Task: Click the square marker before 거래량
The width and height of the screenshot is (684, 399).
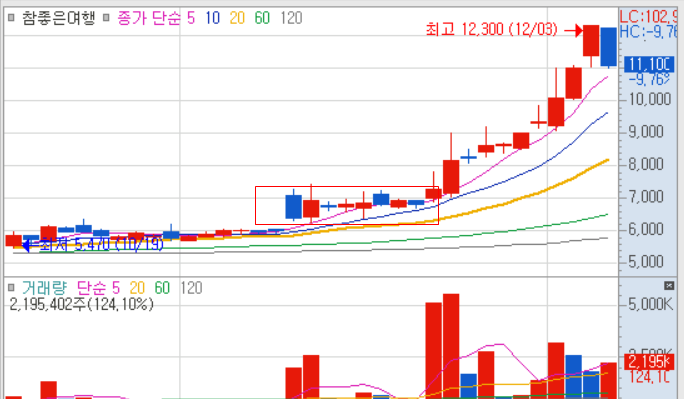Action: click(11, 287)
